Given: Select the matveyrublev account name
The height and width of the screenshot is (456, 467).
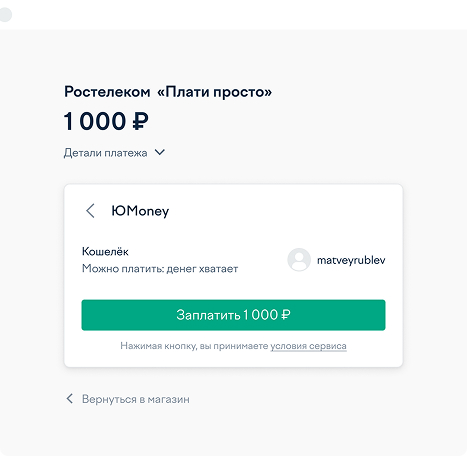Looking at the screenshot, I should [x=351, y=260].
